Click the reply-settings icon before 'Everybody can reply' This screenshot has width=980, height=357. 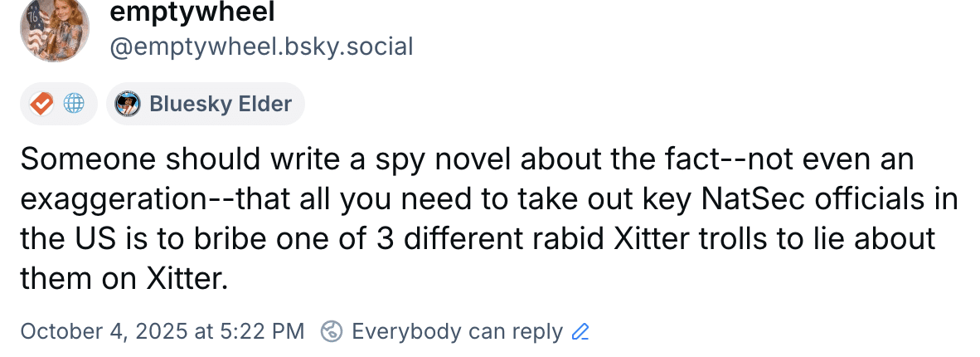tap(332, 331)
